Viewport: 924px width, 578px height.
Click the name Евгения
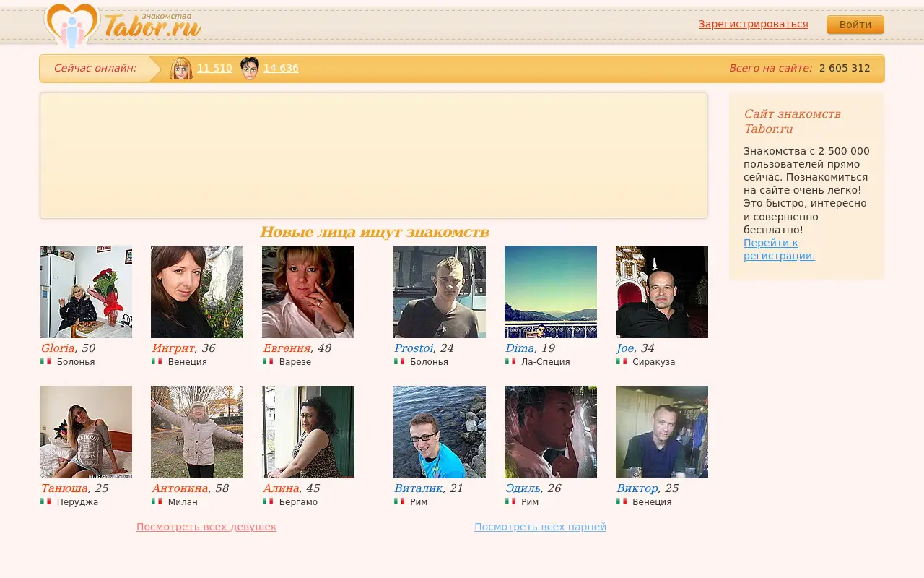click(x=287, y=348)
